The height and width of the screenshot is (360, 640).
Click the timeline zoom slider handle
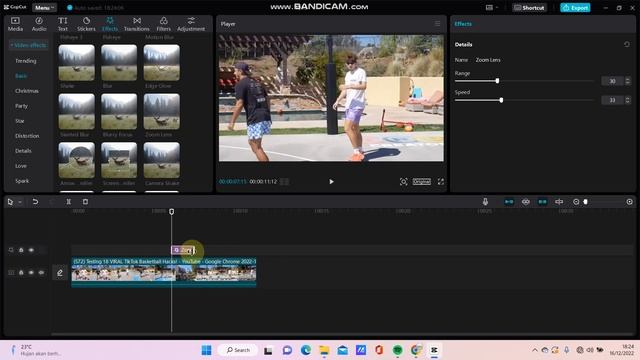coord(585,202)
